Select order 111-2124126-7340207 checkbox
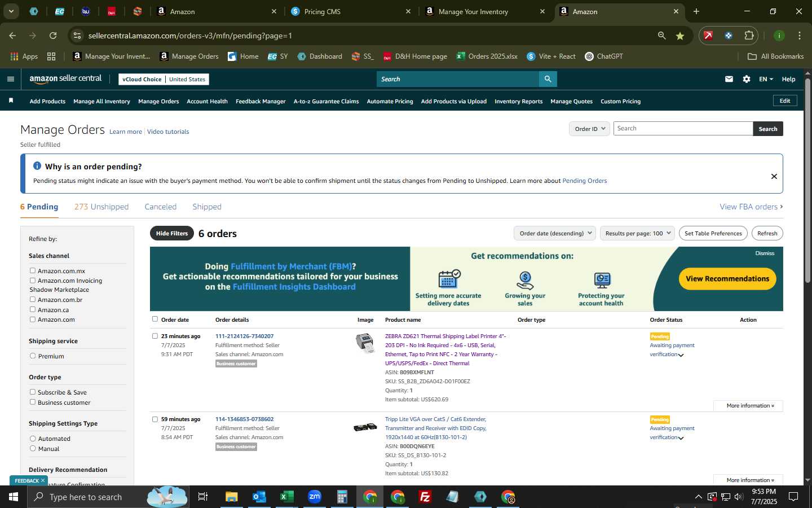 155,336
